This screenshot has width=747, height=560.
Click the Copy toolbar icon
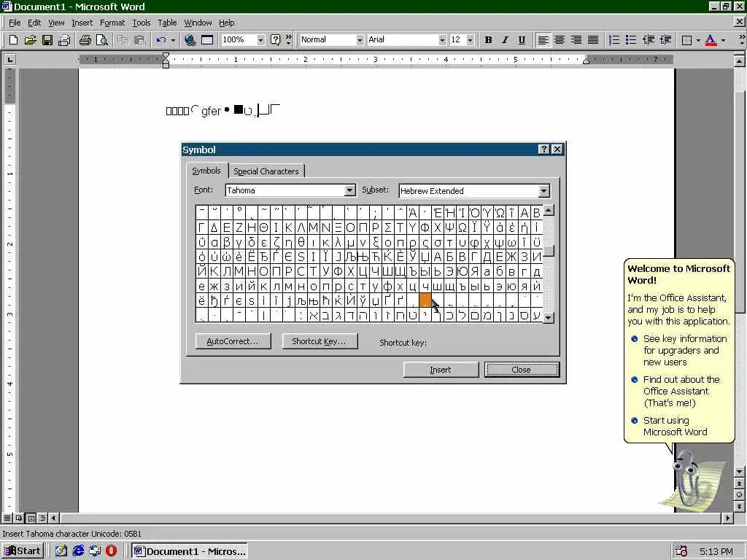coord(123,40)
